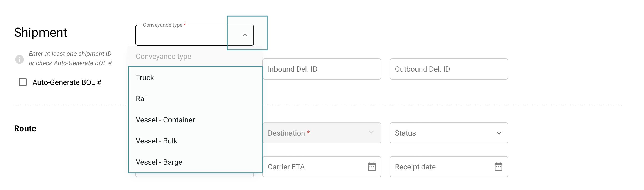Enable the Auto-Generate BOL # checkbox
Image resolution: width=644 pixels, height=190 pixels.
click(x=23, y=82)
